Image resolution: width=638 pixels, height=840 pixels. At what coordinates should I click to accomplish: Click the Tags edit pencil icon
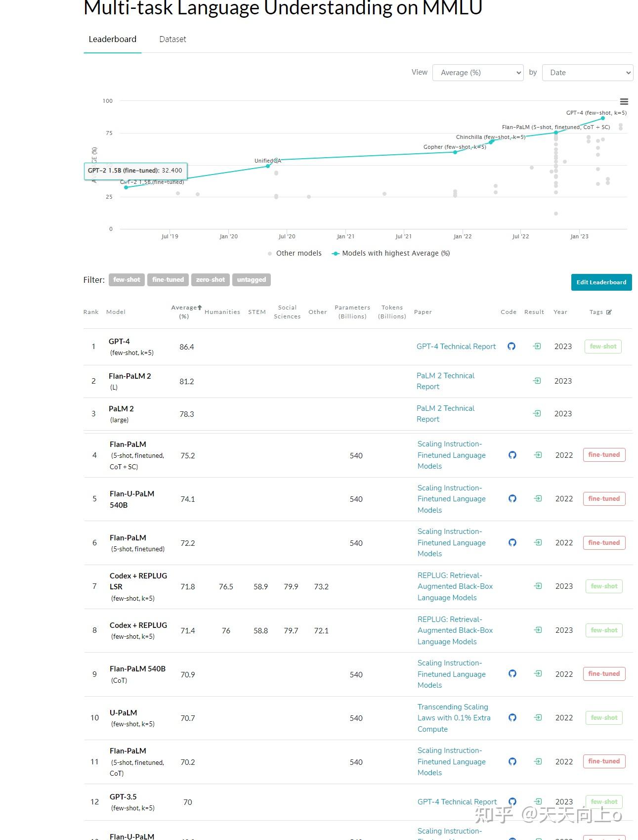[x=609, y=312]
